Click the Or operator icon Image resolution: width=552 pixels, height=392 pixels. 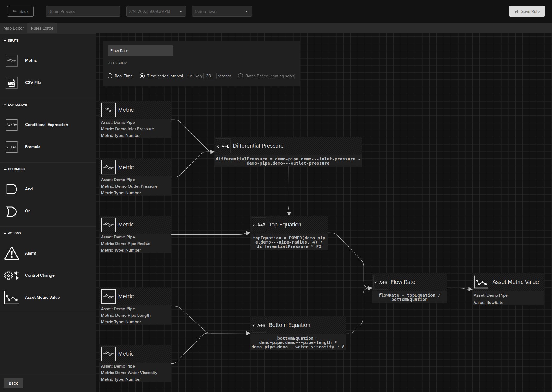[x=11, y=211]
